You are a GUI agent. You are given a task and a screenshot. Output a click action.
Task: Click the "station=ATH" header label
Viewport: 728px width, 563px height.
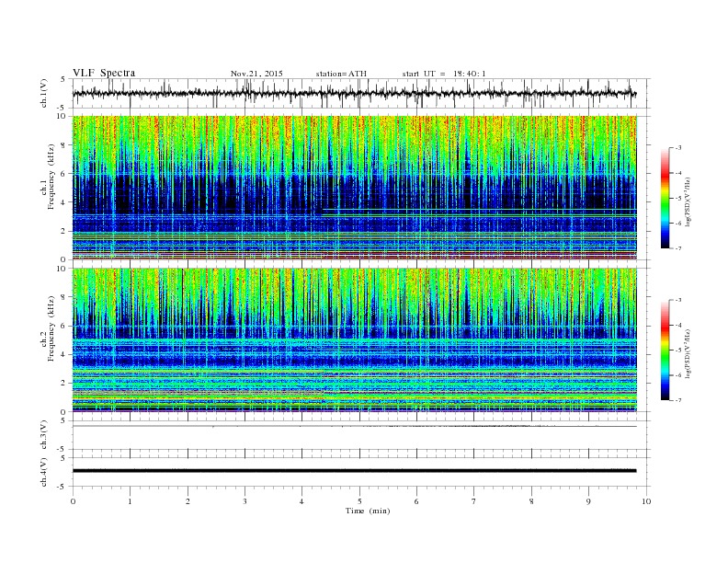[x=341, y=74]
